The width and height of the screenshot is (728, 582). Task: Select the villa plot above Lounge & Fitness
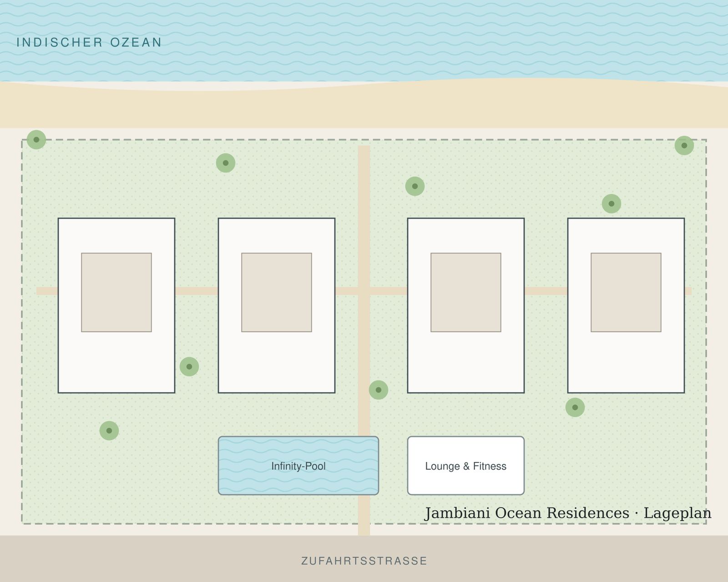[x=466, y=306]
